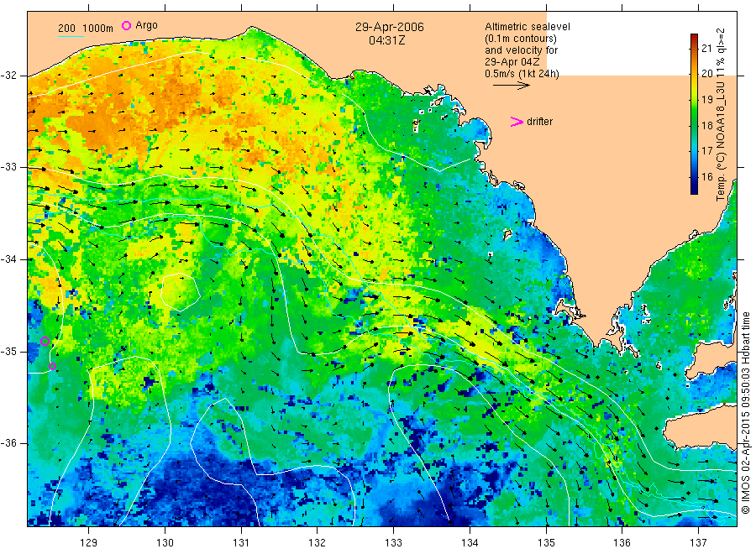
Task: Click the magenta Argo circle in the legend
Action: click(126, 25)
